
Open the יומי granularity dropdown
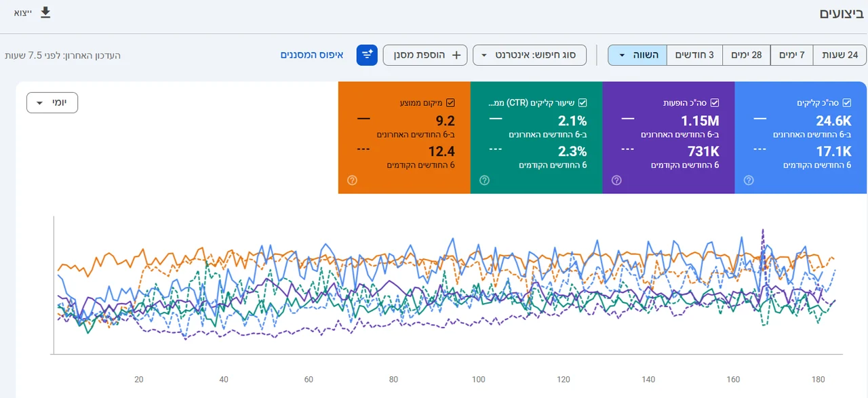point(52,102)
